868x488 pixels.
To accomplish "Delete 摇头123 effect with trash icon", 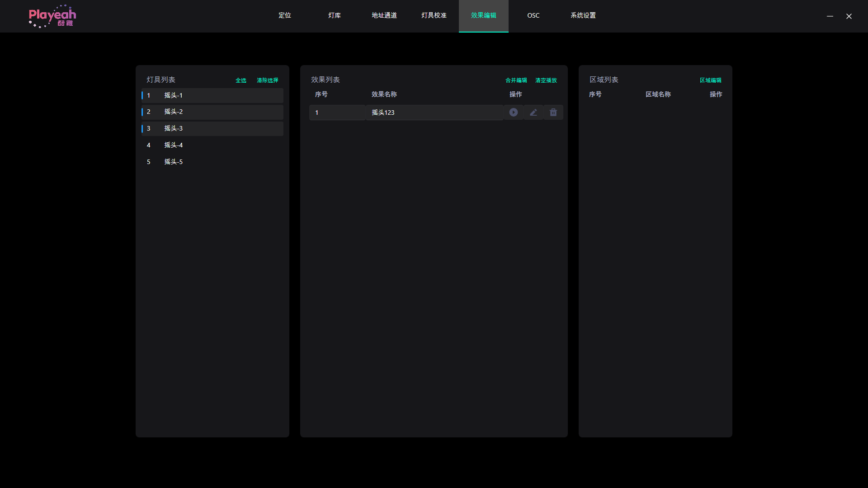I will [553, 113].
